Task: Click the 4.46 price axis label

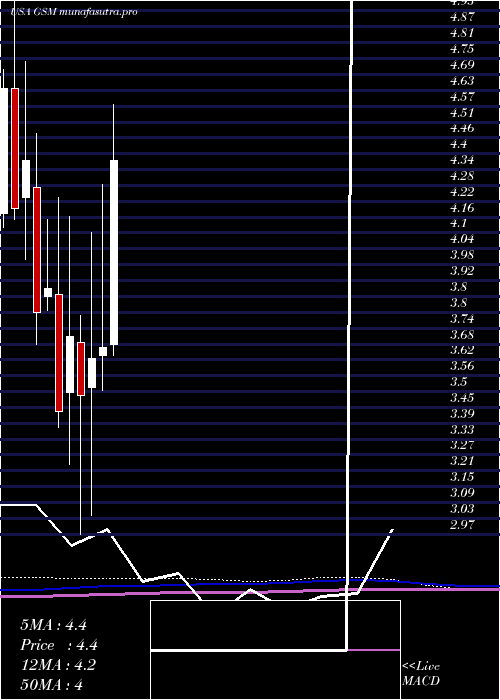Action: click(462, 128)
